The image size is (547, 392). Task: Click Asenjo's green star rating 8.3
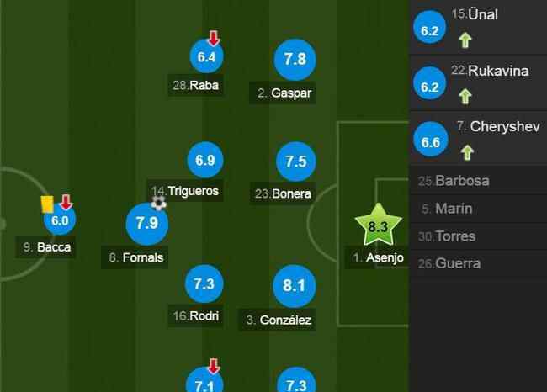tap(379, 225)
